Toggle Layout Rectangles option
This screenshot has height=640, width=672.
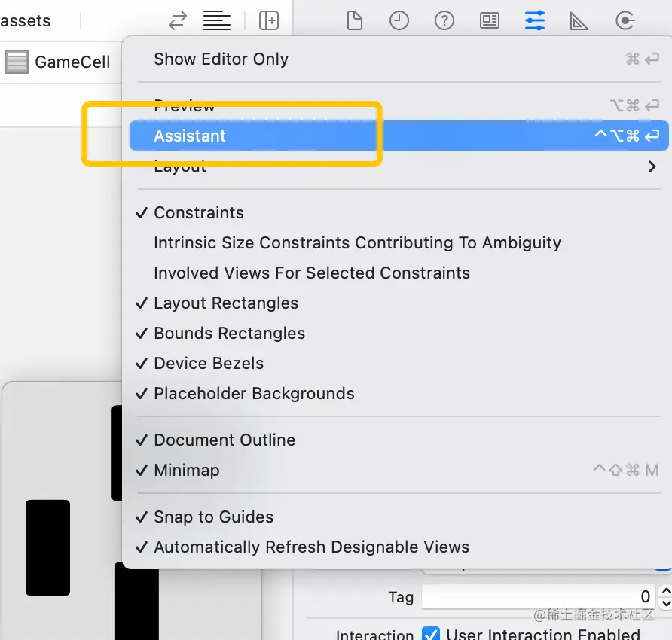point(399,303)
